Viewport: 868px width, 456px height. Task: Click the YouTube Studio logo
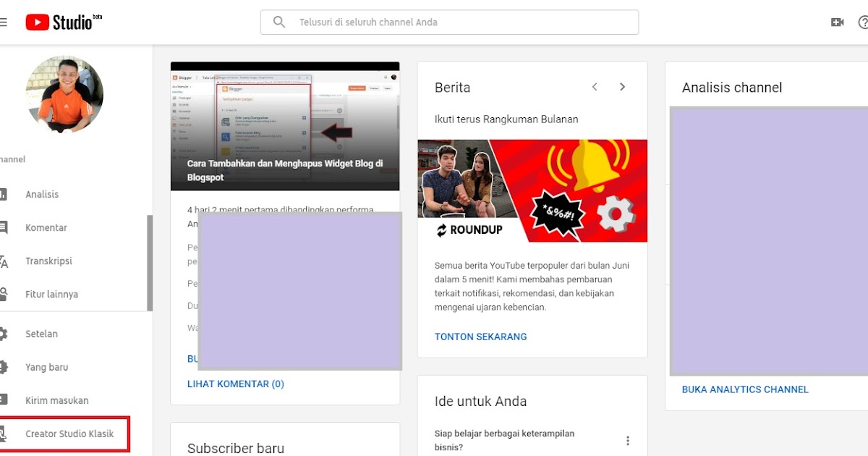[64, 22]
